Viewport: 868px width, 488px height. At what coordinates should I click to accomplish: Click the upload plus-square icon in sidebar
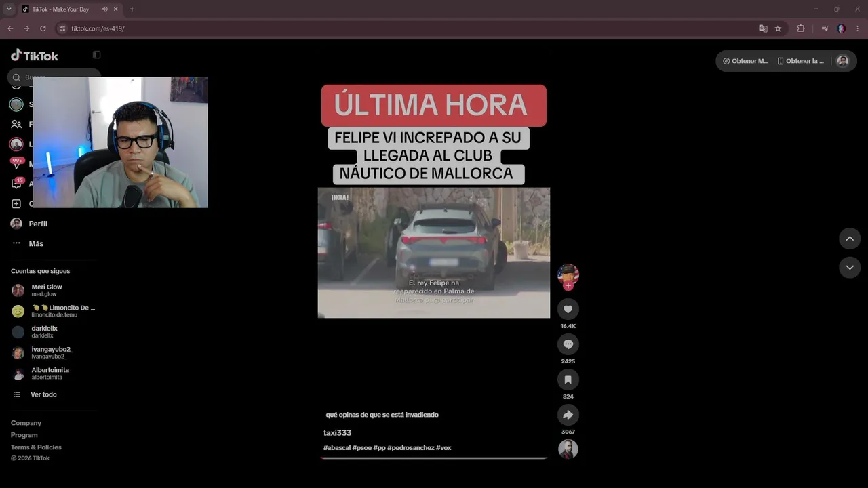[16, 203]
